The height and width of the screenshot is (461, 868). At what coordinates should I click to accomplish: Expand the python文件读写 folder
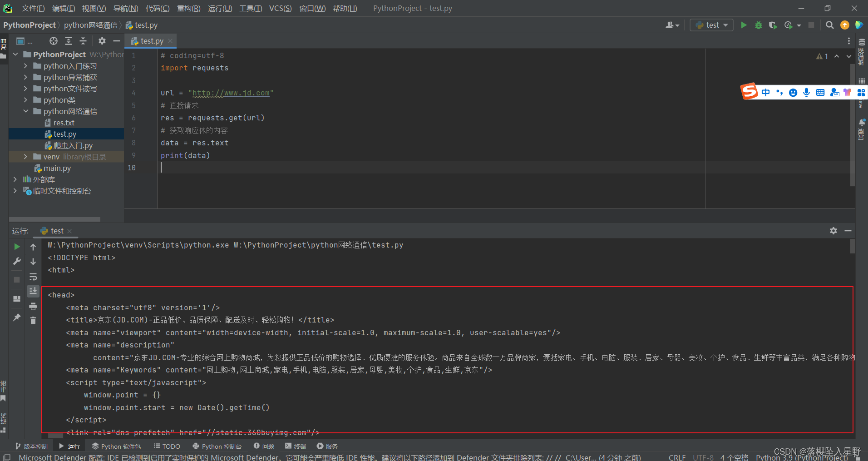(x=25, y=89)
